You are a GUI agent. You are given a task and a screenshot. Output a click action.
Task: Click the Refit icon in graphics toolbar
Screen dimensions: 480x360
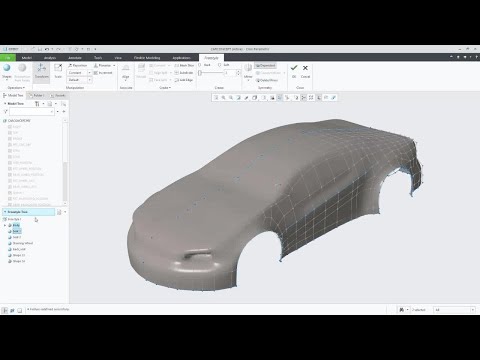click(216, 98)
